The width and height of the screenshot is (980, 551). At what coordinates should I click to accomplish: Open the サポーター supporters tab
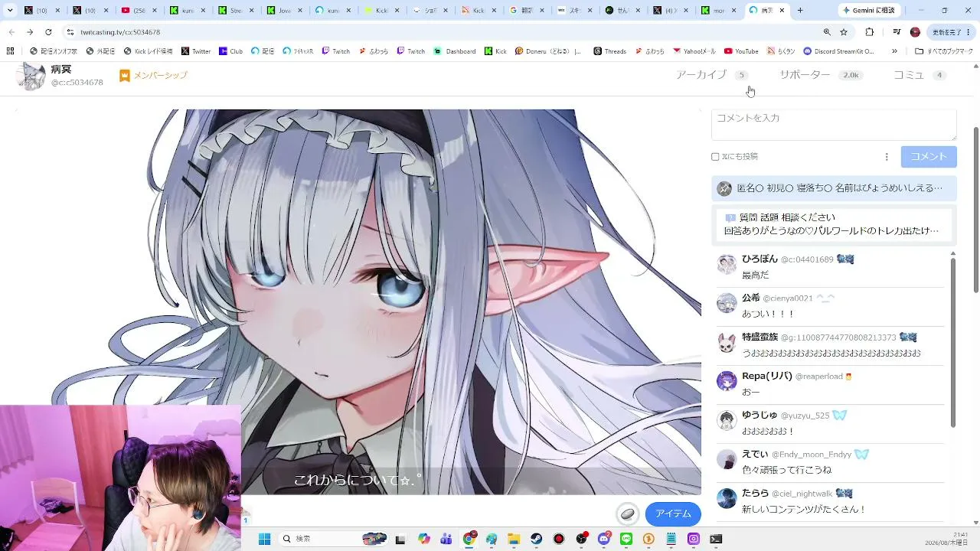coord(820,75)
